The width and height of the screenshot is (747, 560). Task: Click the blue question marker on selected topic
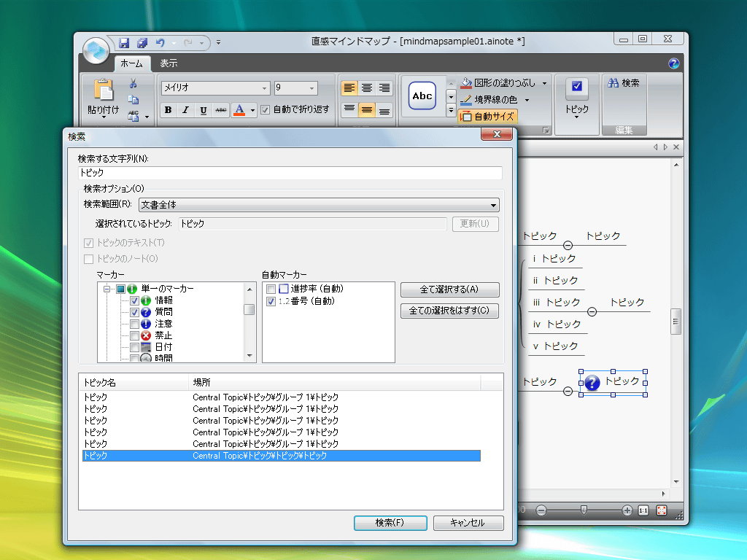click(x=592, y=382)
